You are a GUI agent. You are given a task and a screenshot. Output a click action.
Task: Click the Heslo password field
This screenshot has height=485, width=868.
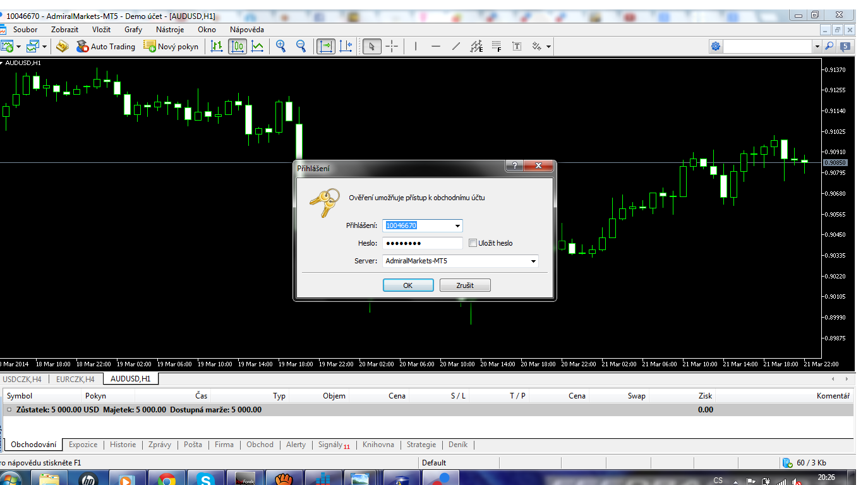423,243
